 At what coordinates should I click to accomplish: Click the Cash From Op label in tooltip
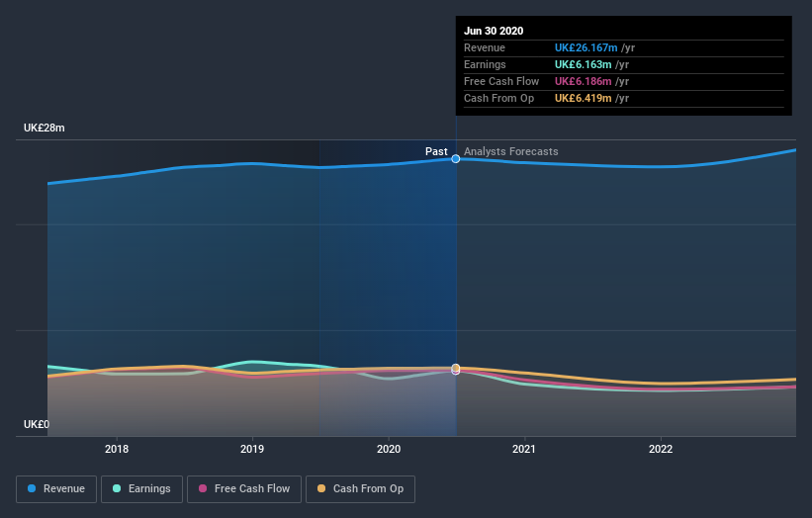coord(498,98)
